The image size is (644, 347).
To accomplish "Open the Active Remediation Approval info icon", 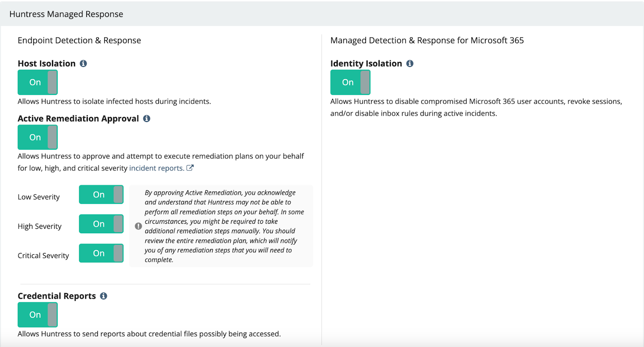I will tap(147, 118).
